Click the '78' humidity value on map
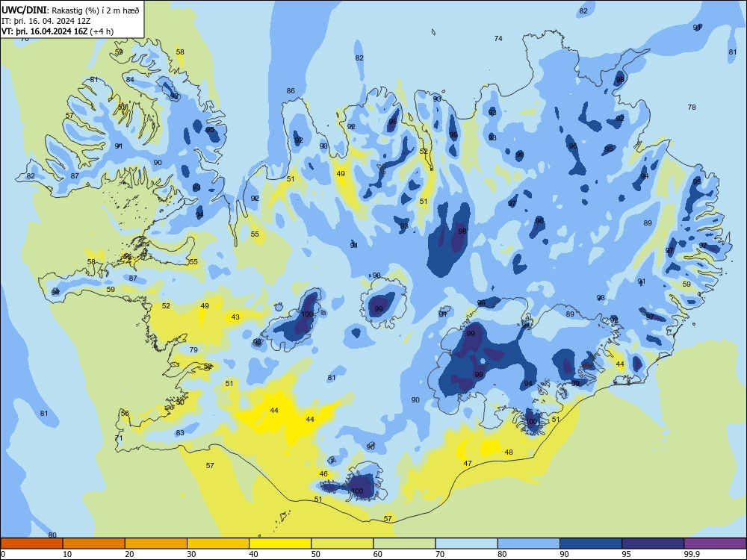Screen dimensions: 747x560 tap(692, 107)
